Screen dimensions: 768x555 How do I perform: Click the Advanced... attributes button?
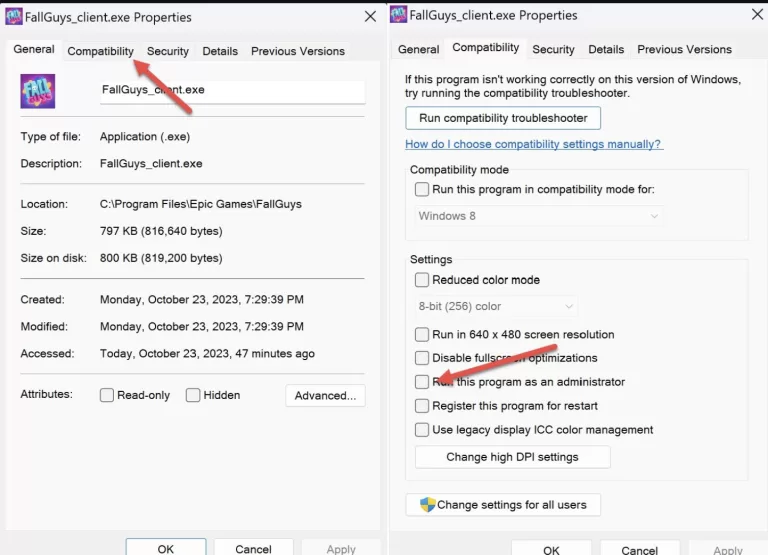pyautogui.click(x=325, y=395)
